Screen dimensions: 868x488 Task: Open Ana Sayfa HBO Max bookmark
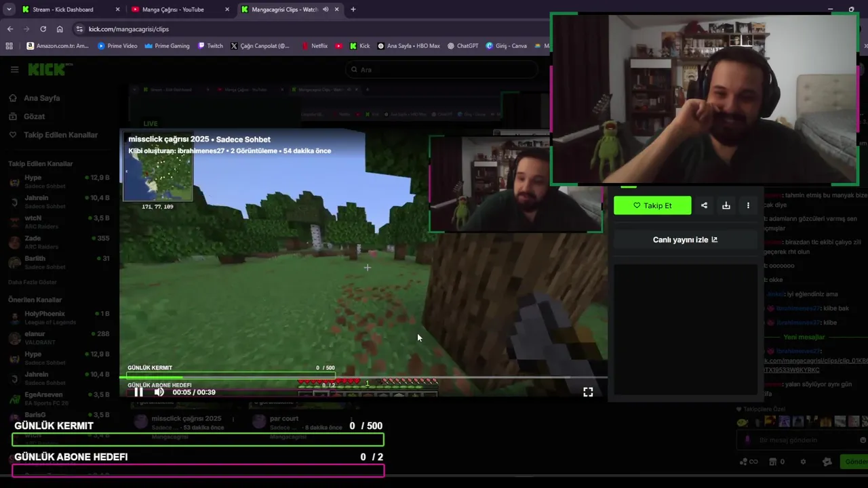408,46
